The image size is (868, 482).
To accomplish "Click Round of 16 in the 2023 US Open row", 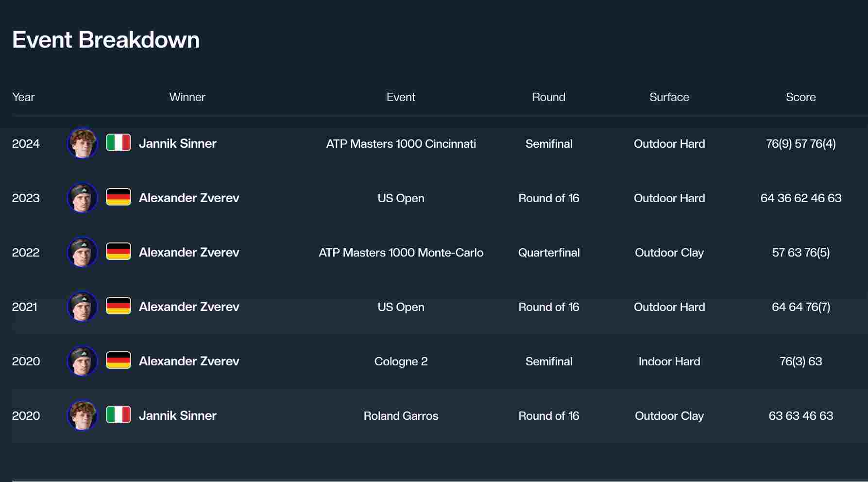I will click(549, 198).
